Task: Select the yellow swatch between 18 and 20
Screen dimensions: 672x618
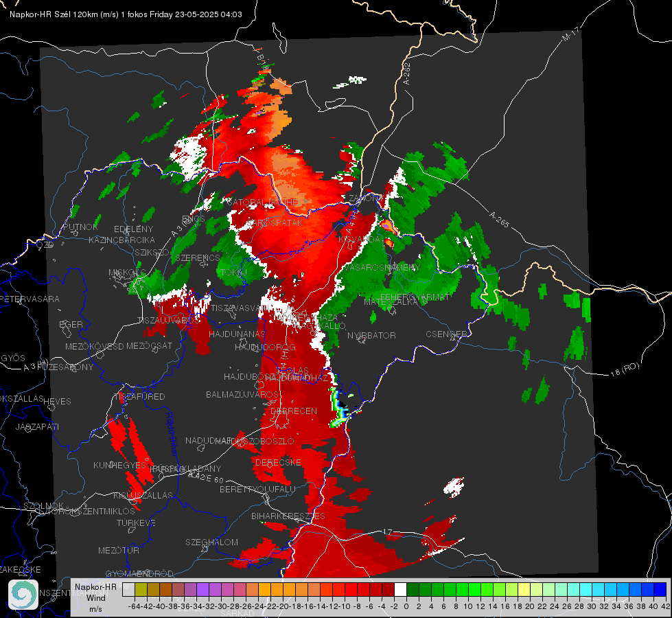Action: click(x=524, y=589)
